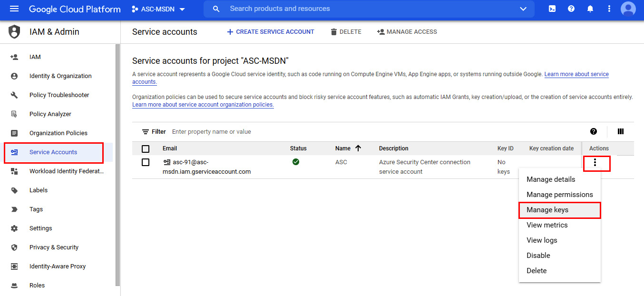This screenshot has height=296, width=644.
Task: Click the IAM & Admin shield icon
Action: pyautogui.click(x=15, y=32)
